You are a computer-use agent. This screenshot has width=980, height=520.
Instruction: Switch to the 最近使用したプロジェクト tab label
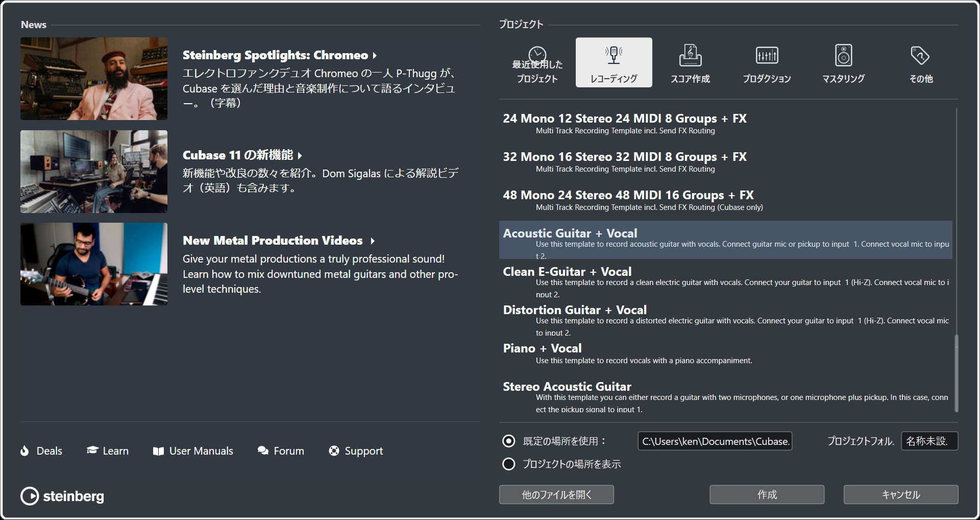click(x=537, y=72)
